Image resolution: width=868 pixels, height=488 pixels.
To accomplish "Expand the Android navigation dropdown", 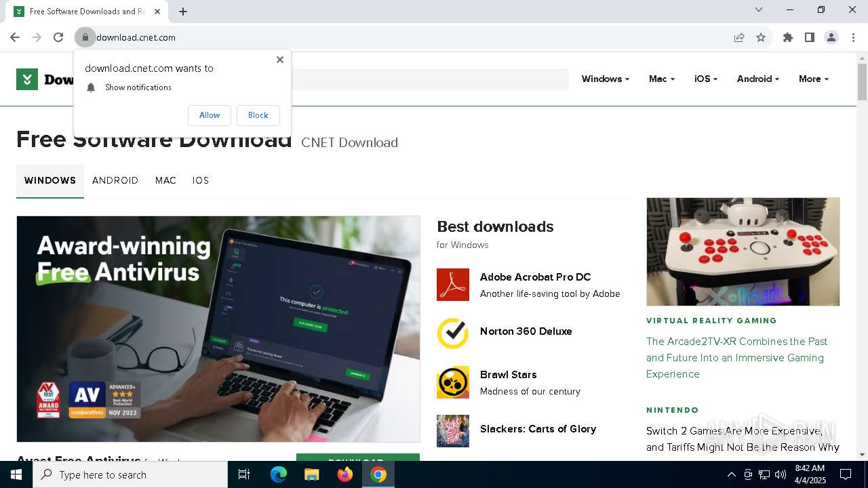I will tap(758, 79).
